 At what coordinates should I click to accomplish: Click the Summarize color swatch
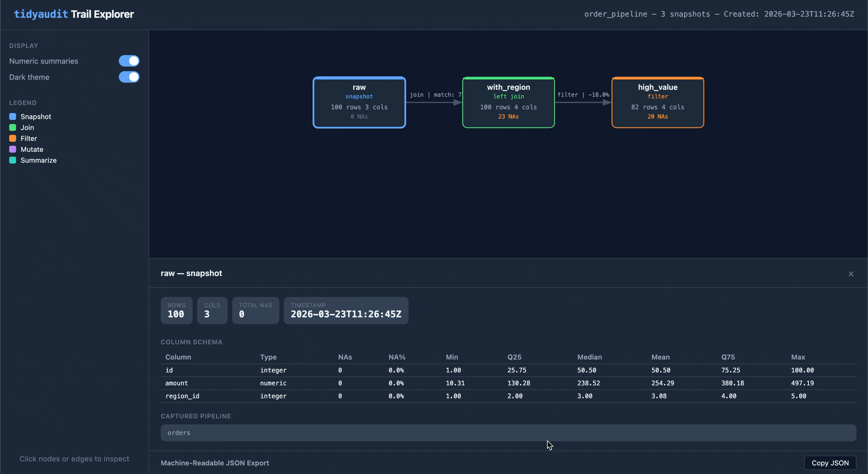pyautogui.click(x=13, y=160)
